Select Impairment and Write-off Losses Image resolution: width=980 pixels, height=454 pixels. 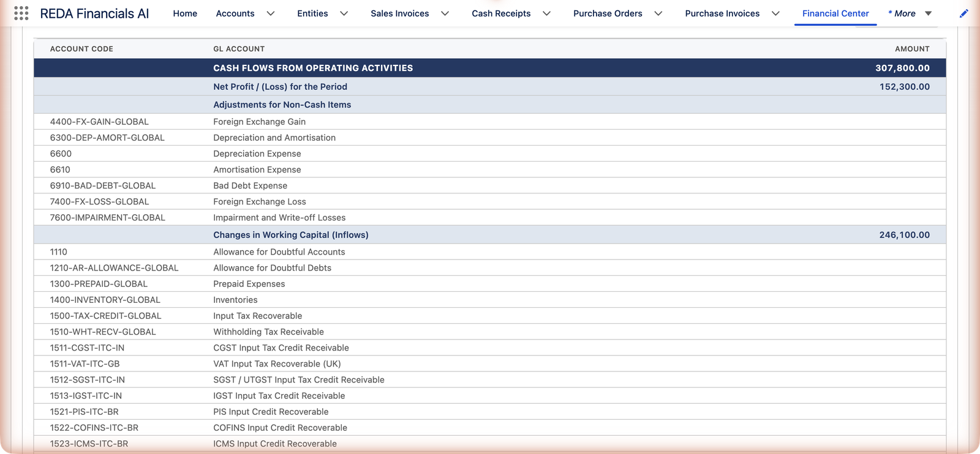point(279,217)
